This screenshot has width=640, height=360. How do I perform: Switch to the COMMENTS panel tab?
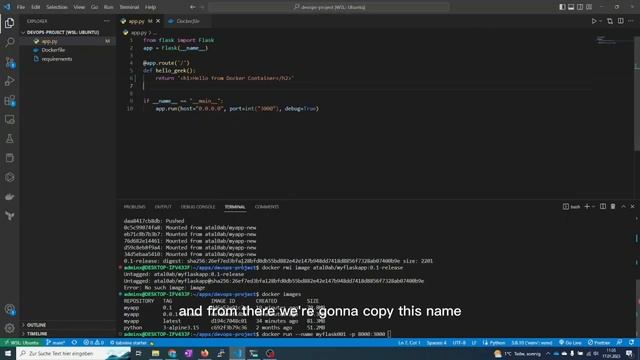point(267,207)
